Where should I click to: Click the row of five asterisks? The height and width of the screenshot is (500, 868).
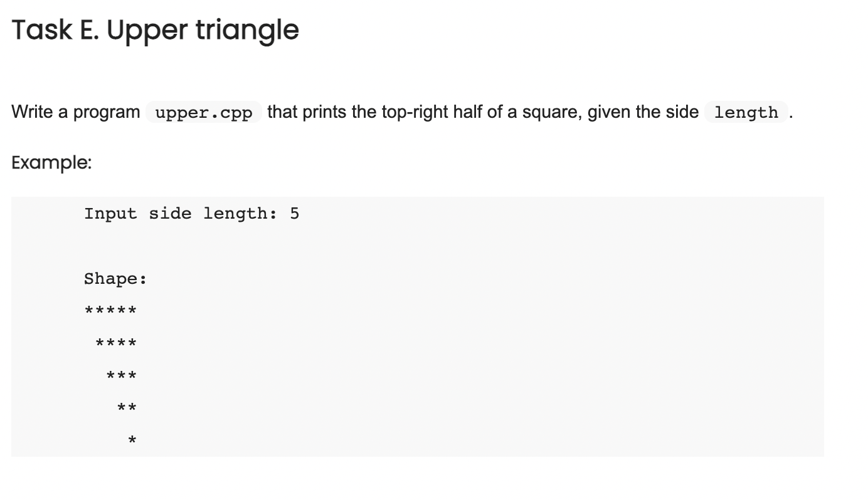[x=110, y=311]
